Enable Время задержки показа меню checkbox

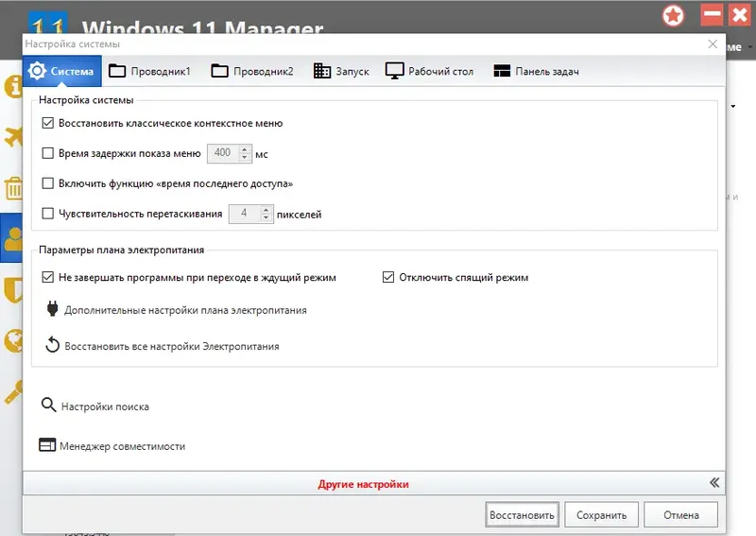click(x=48, y=153)
